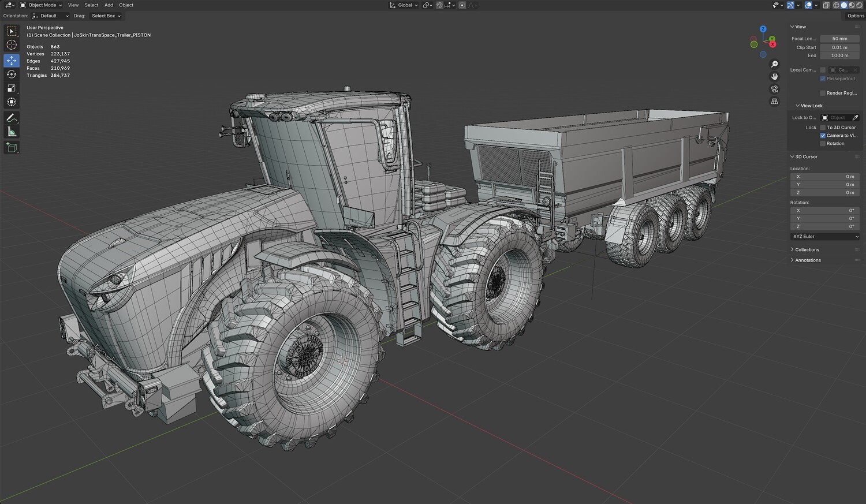This screenshot has width=866, height=504.
Task: Open the gizmo options dropdown arrow
Action: point(800,5)
